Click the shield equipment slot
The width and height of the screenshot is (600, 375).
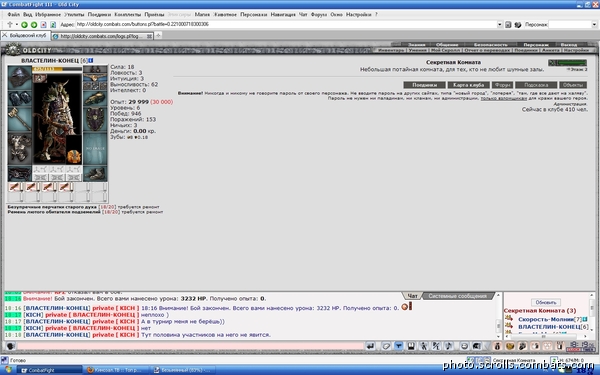click(x=95, y=119)
